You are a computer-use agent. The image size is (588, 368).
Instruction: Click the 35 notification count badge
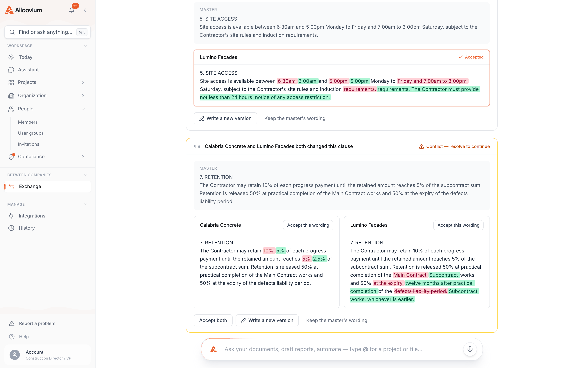coord(75,6)
